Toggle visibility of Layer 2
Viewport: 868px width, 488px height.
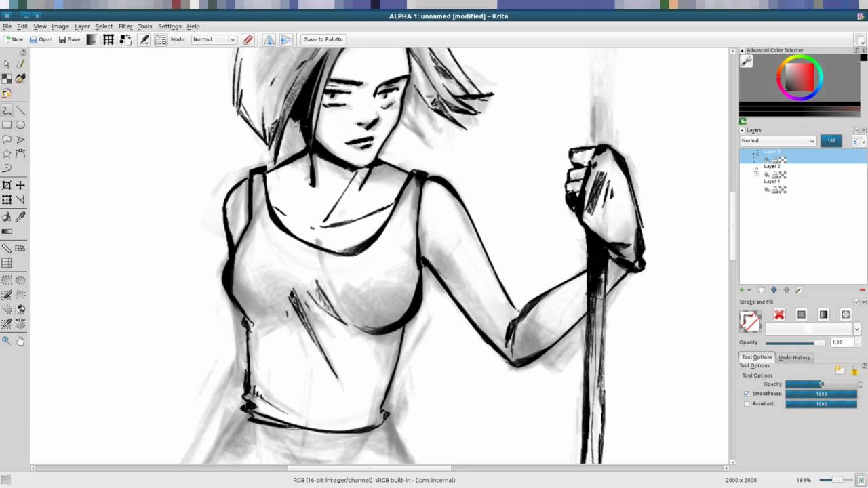click(766, 174)
